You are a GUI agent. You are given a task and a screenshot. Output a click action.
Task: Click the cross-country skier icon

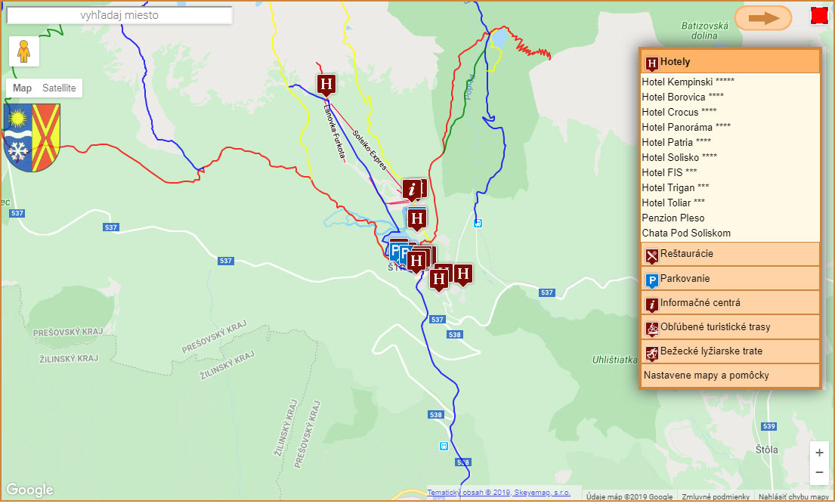[652, 353]
